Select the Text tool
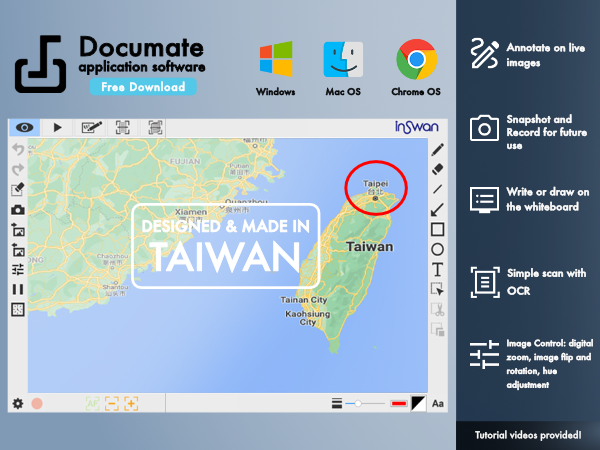 437,269
